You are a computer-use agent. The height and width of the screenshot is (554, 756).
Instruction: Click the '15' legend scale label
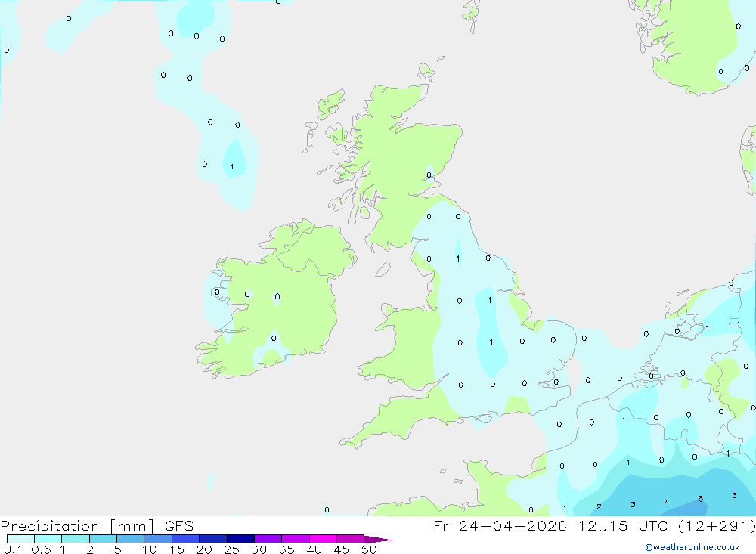tap(177, 549)
